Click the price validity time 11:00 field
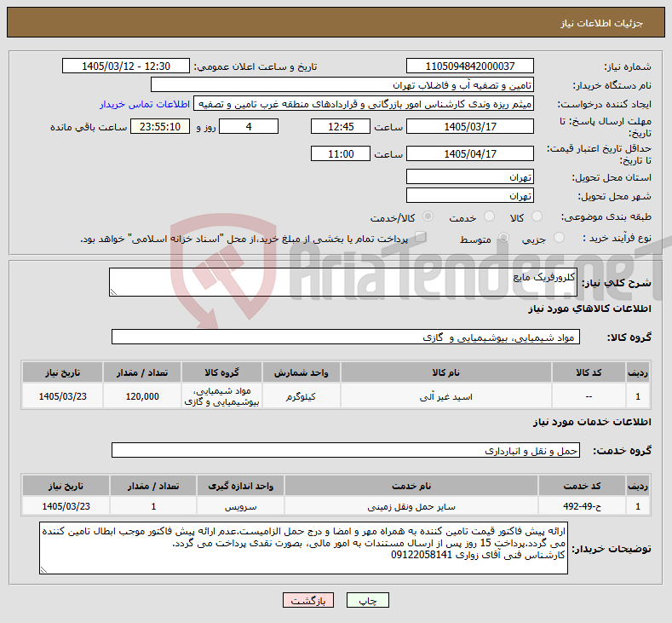672x623 pixels. tap(341, 153)
